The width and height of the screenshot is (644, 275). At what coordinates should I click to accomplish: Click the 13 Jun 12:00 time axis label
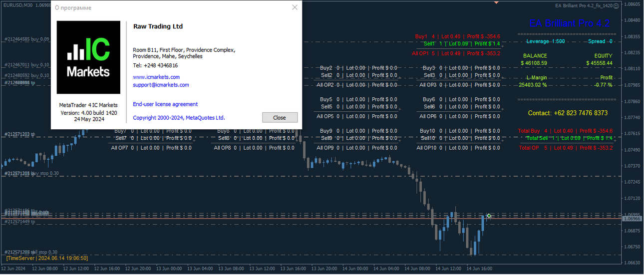[263, 269]
